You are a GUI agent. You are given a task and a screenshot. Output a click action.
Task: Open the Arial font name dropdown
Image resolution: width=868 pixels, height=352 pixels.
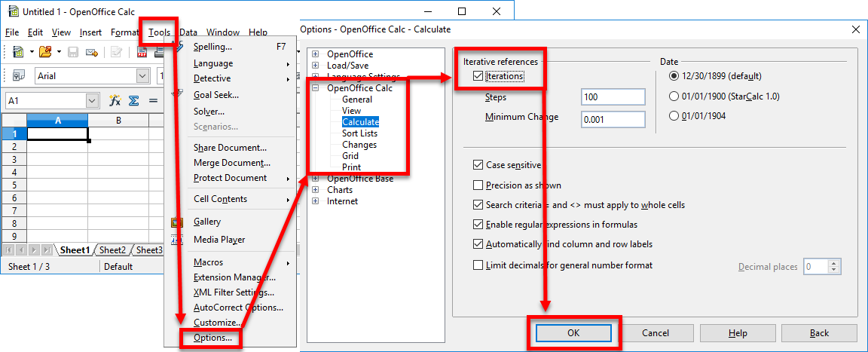[143, 76]
